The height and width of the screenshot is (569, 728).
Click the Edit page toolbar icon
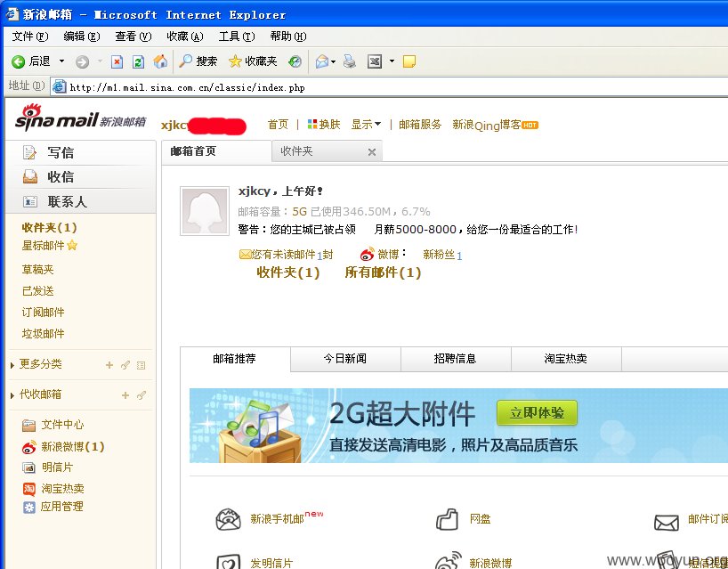[x=374, y=61]
